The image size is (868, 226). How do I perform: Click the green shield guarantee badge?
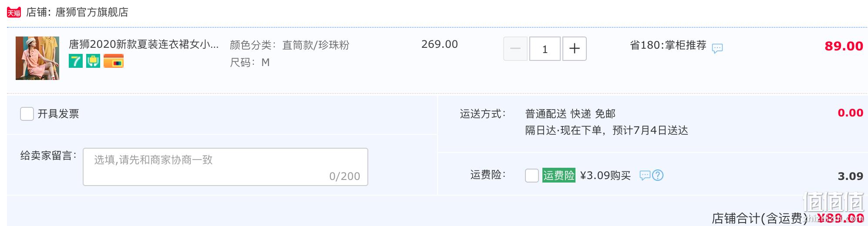(x=93, y=61)
